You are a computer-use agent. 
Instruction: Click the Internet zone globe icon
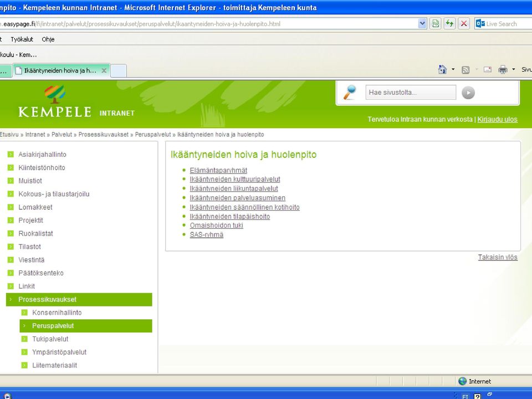462,381
